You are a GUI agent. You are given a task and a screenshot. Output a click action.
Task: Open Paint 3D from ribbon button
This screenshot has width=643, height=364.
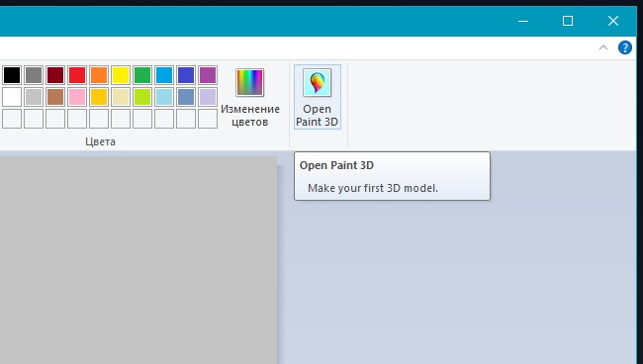point(317,97)
